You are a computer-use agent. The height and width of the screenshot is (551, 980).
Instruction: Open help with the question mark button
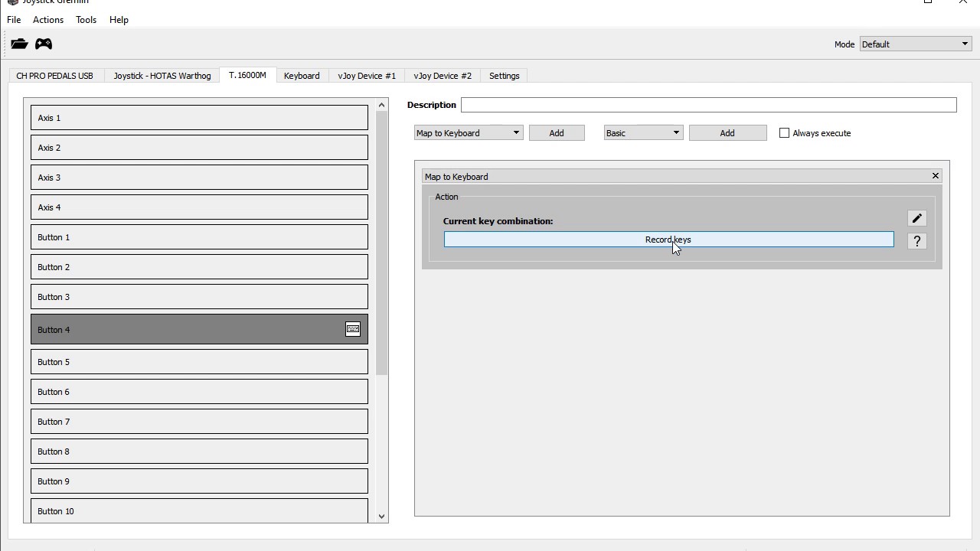coord(916,241)
